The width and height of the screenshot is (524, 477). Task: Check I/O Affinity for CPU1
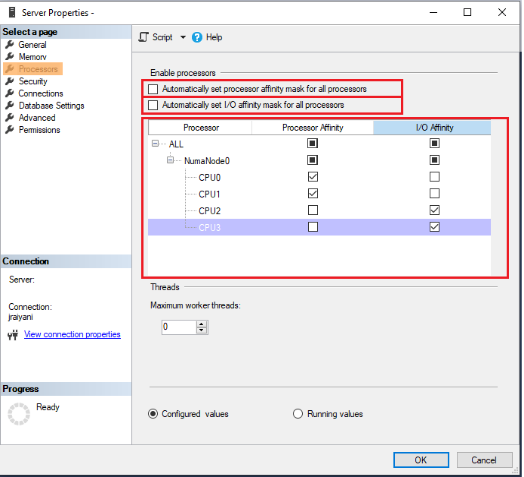(x=434, y=194)
